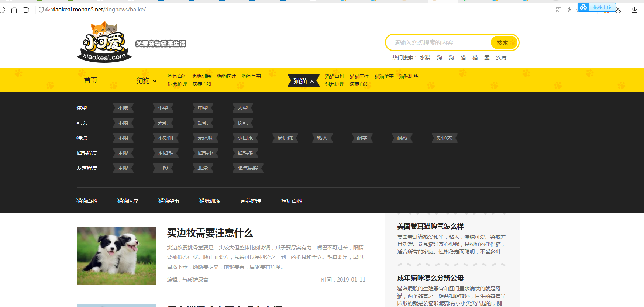Click the xiaokeai.com cat and dog logo

point(104,42)
